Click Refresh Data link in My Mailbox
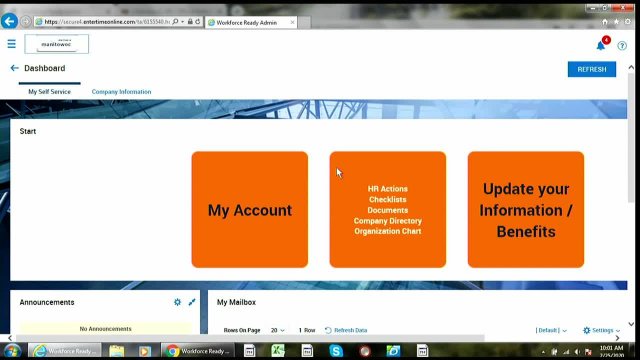The height and width of the screenshot is (360, 640). [346, 330]
